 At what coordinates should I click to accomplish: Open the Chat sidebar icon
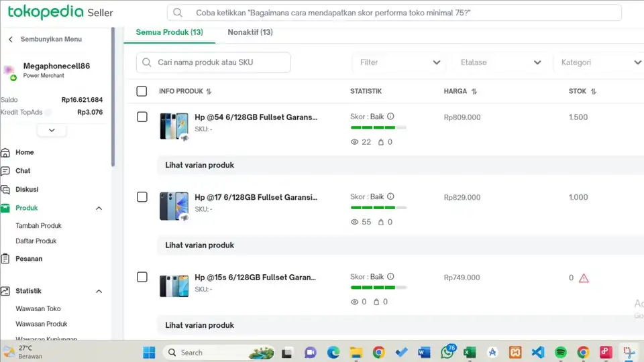tap(5, 171)
